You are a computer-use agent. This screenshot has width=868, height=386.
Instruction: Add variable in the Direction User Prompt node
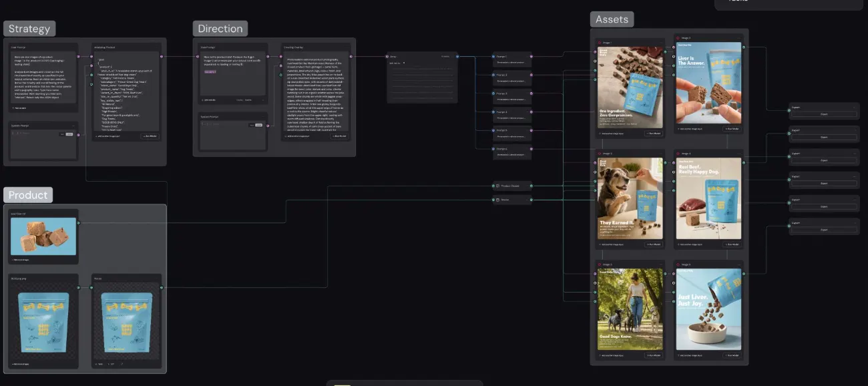coord(208,100)
